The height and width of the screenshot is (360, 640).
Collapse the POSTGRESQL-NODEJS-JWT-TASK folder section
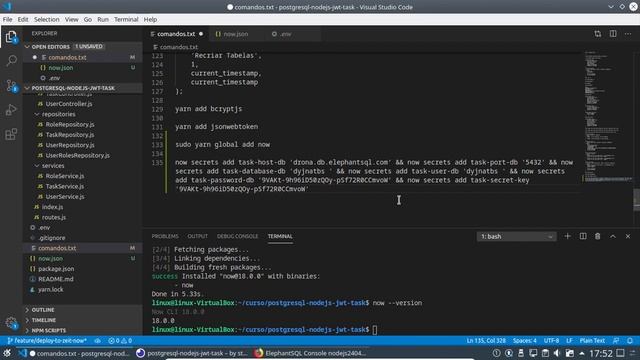(x=82, y=88)
